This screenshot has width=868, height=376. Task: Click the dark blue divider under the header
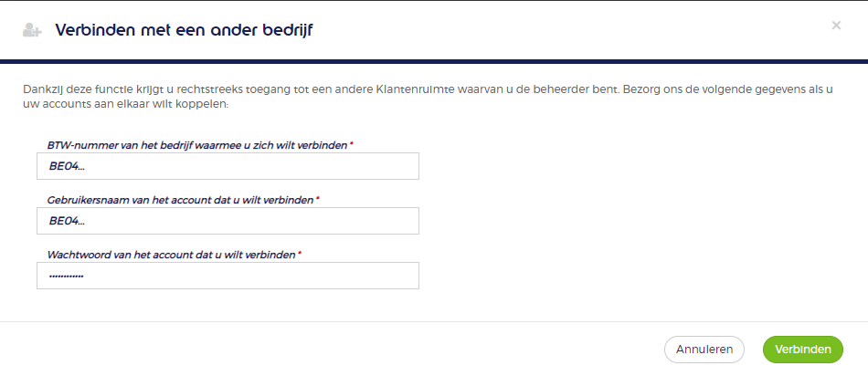coord(434,61)
